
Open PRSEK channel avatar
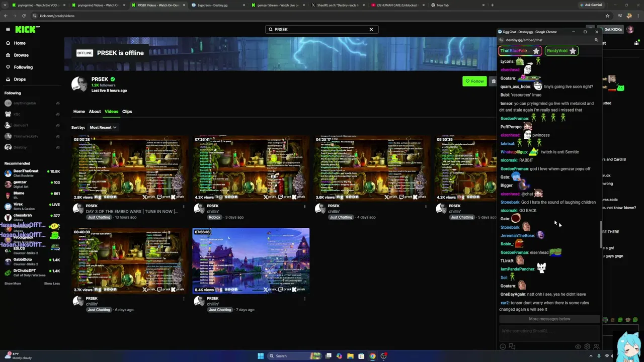[x=79, y=84]
